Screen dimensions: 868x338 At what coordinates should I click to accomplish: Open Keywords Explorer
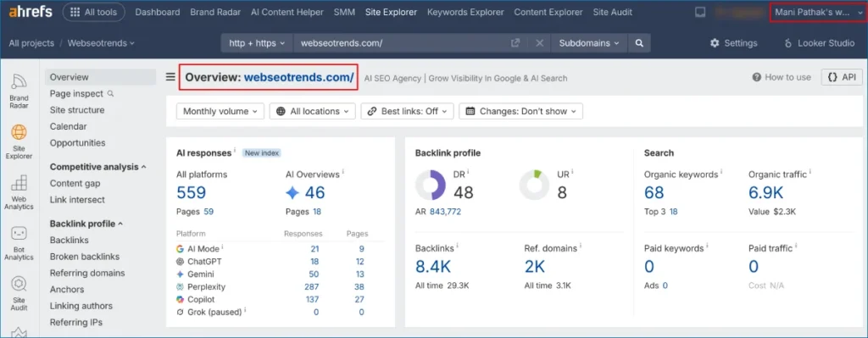pyautogui.click(x=465, y=12)
